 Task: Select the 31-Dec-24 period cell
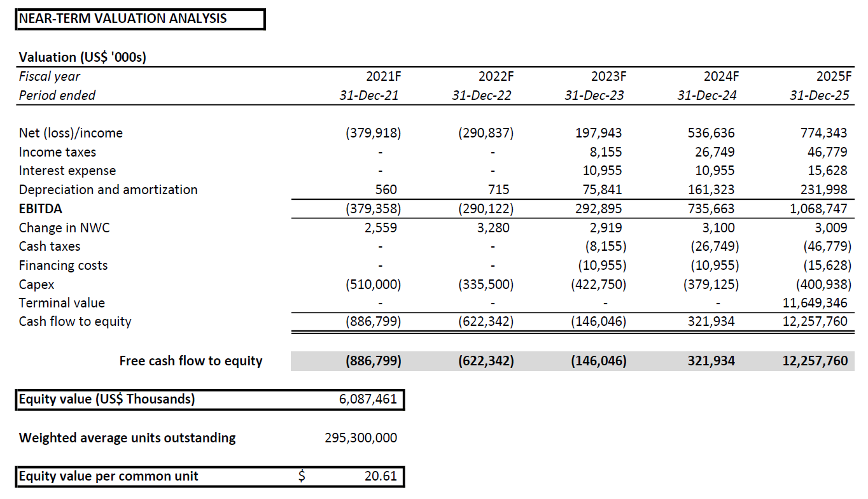click(x=707, y=95)
